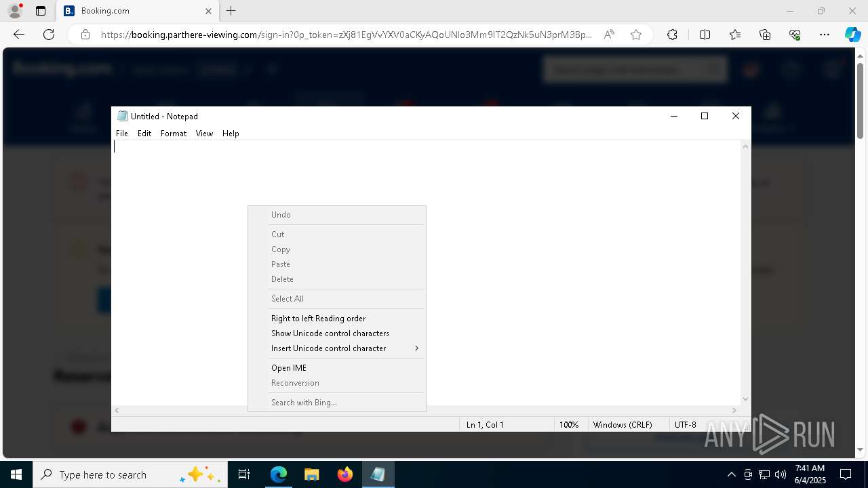Toggle Split screen icon in Edge

(705, 35)
